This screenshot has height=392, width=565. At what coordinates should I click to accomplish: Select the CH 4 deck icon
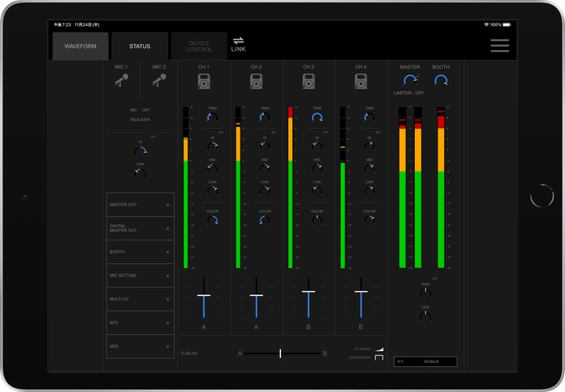(x=361, y=81)
